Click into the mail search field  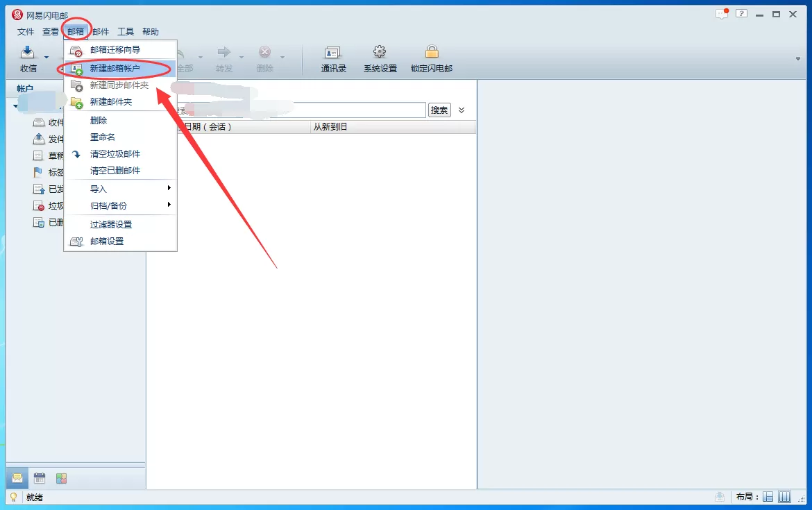click(x=301, y=110)
